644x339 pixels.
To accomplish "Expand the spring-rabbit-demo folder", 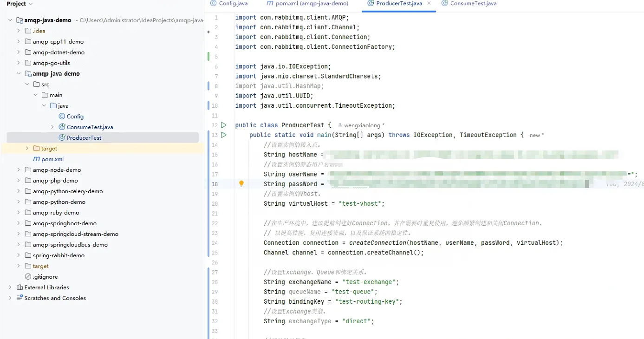I will tap(19, 255).
